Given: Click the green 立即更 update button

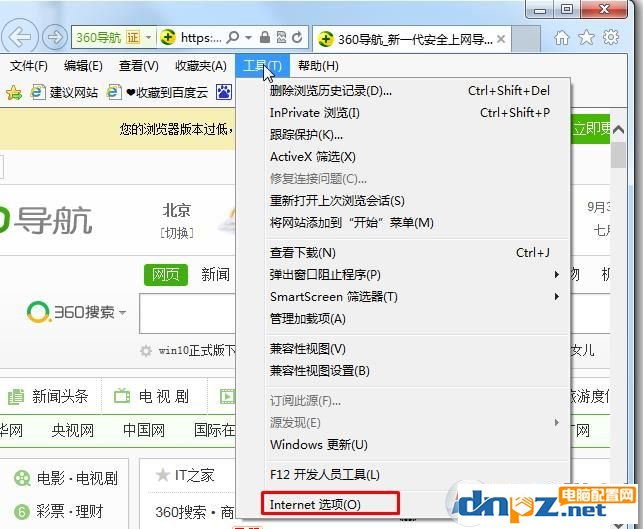Looking at the screenshot, I should click(x=591, y=129).
